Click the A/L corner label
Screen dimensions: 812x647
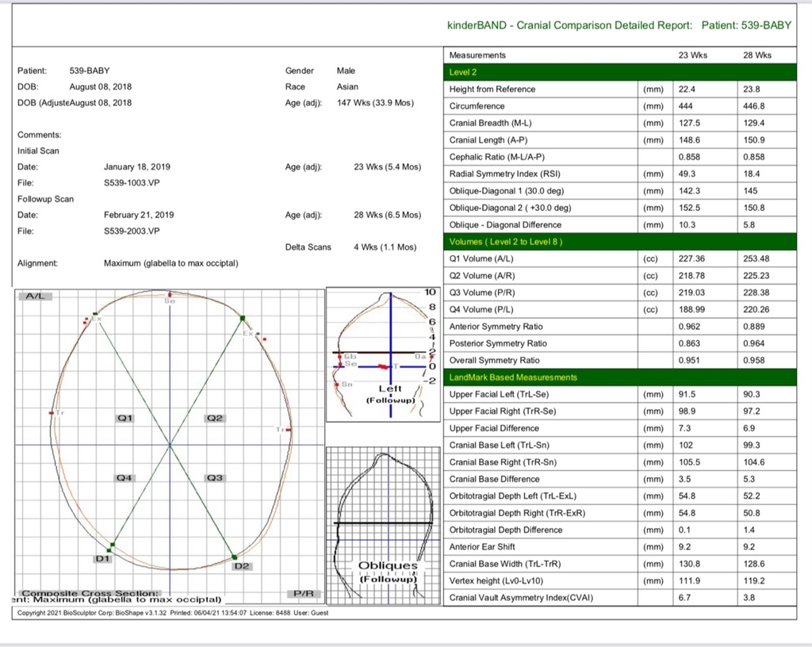point(34,296)
